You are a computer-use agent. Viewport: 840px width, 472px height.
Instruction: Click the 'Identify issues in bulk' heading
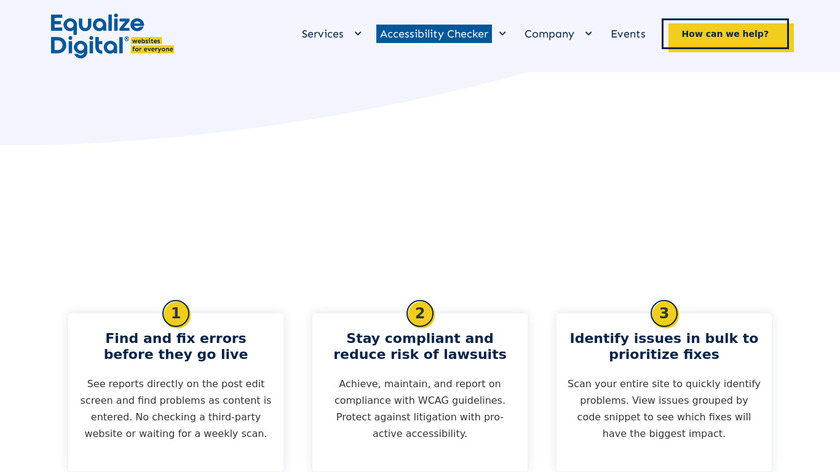(664, 346)
